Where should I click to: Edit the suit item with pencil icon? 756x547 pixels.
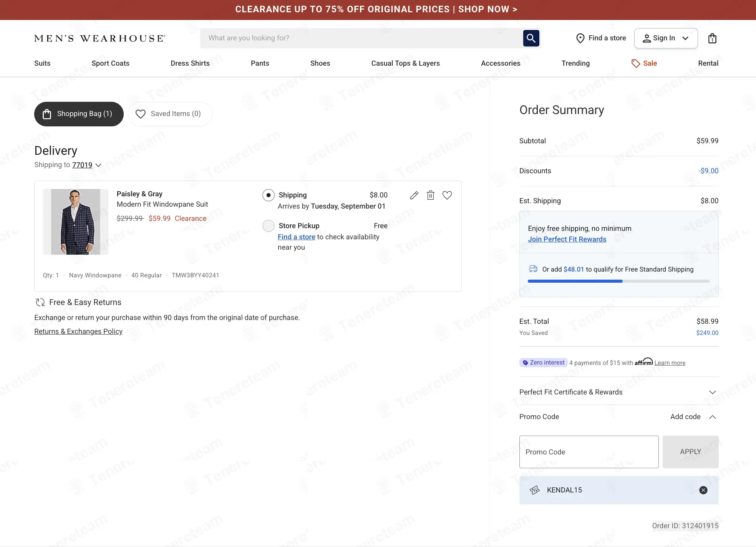click(414, 195)
